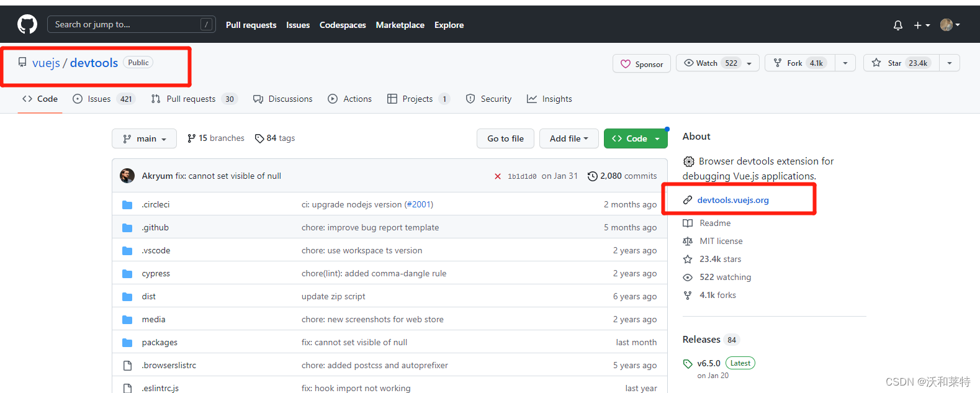Click the Go to file button
The height and width of the screenshot is (393, 980).
tap(505, 139)
